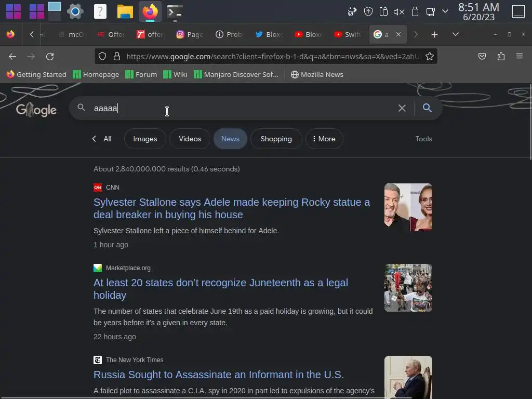Click the show desktop icon
Image resolution: width=532 pixels, height=399 pixels.
click(518, 11)
